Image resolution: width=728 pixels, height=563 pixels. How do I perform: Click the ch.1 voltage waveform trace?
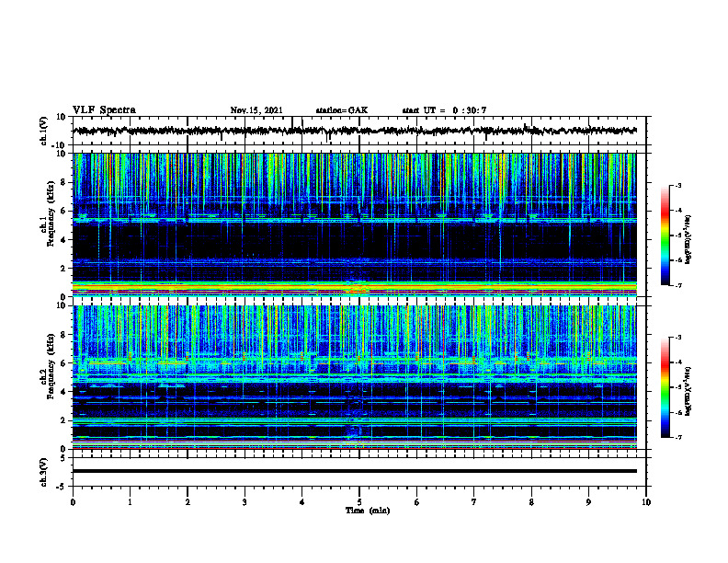355,131
